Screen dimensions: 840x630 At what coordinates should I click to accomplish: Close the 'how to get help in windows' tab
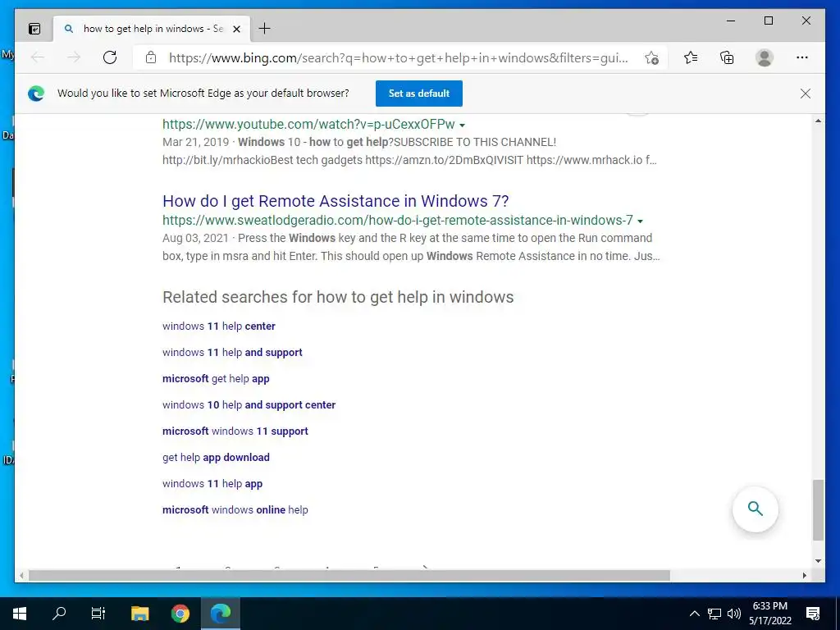[x=236, y=29]
